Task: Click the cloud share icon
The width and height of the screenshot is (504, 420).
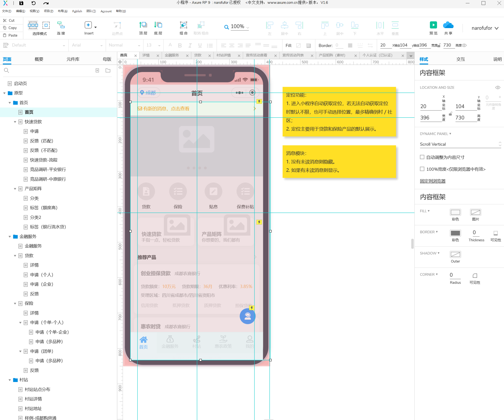Action: pos(448,25)
